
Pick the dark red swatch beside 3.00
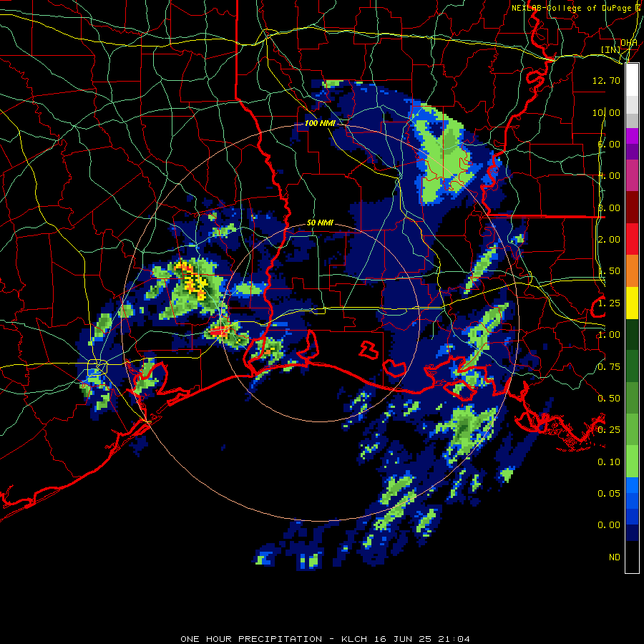(x=632, y=208)
